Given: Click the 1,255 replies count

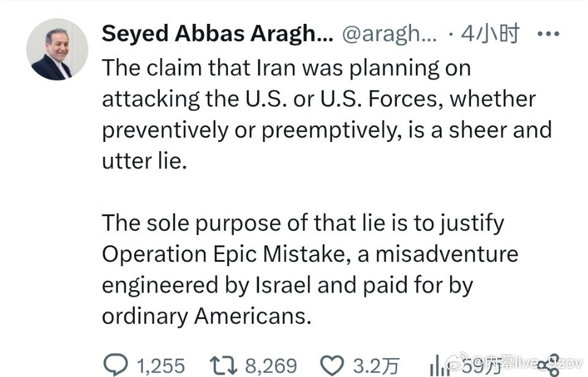Looking at the screenshot, I should [160, 365].
